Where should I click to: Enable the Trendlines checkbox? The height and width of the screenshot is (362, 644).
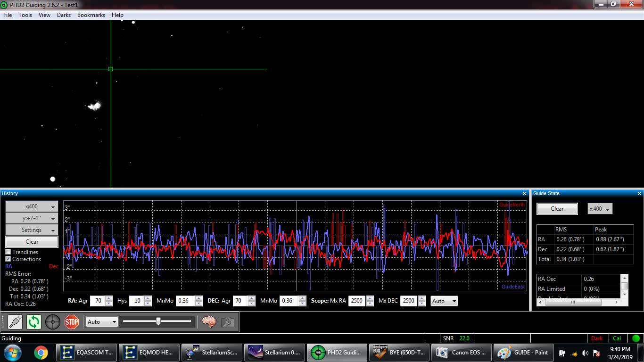coord(8,252)
